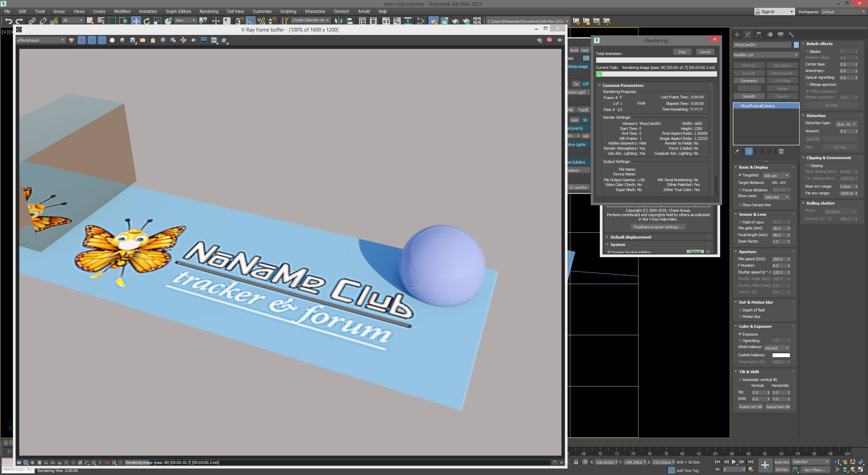Image resolution: width=868 pixels, height=475 pixels.
Task: Toggle red channel in V-Ray frame buffer
Action: [x=82, y=40]
